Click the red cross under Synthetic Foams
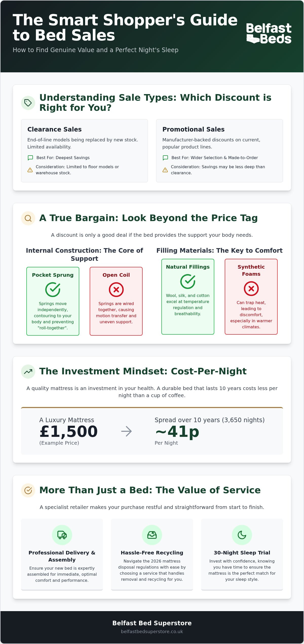 coord(251,288)
